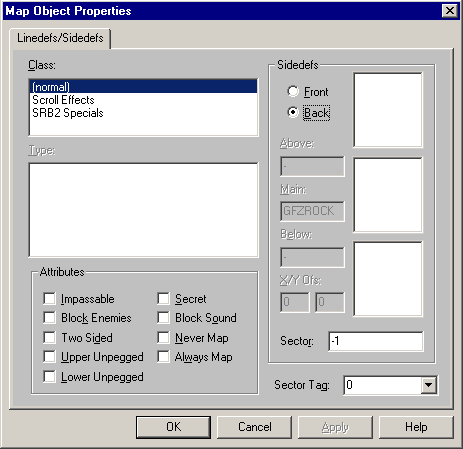The image size is (463, 449).
Task: Open Help for this dialog
Action: (416, 427)
